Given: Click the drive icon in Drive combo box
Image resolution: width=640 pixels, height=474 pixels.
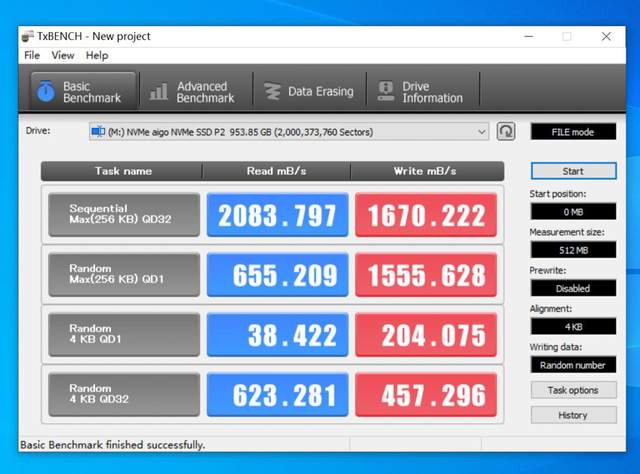Looking at the screenshot, I should point(98,131).
